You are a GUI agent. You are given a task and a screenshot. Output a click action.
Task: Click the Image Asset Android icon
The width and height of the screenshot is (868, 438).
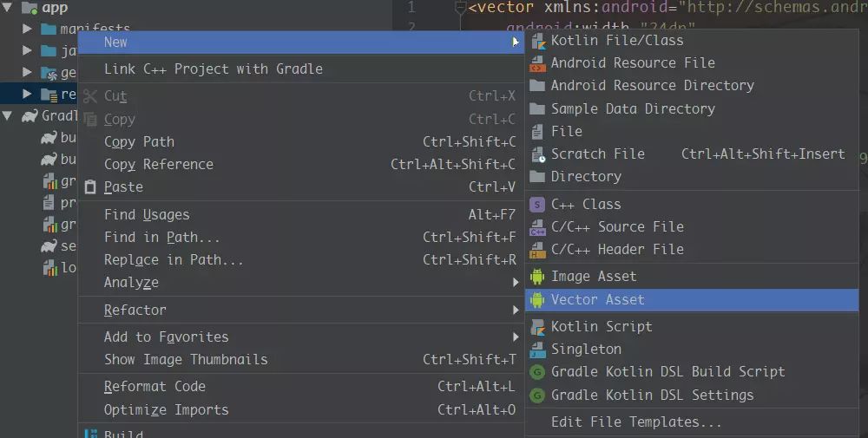click(x=537, y=277)
